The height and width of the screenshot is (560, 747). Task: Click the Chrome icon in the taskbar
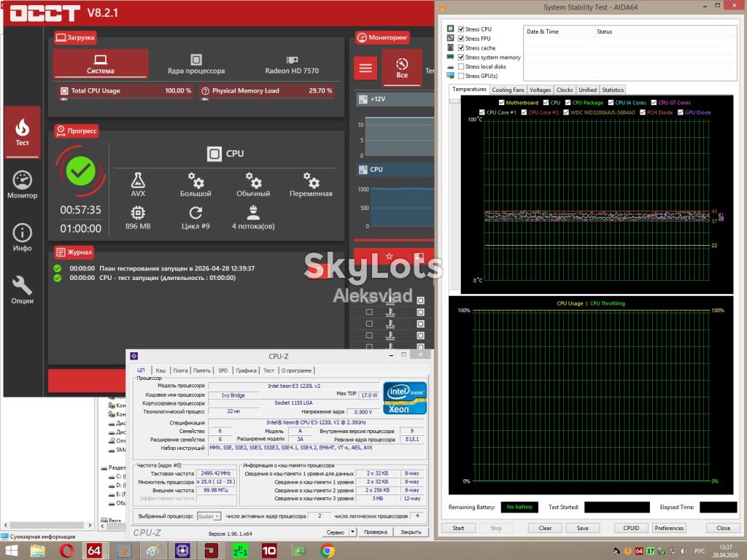coord(328,551)
